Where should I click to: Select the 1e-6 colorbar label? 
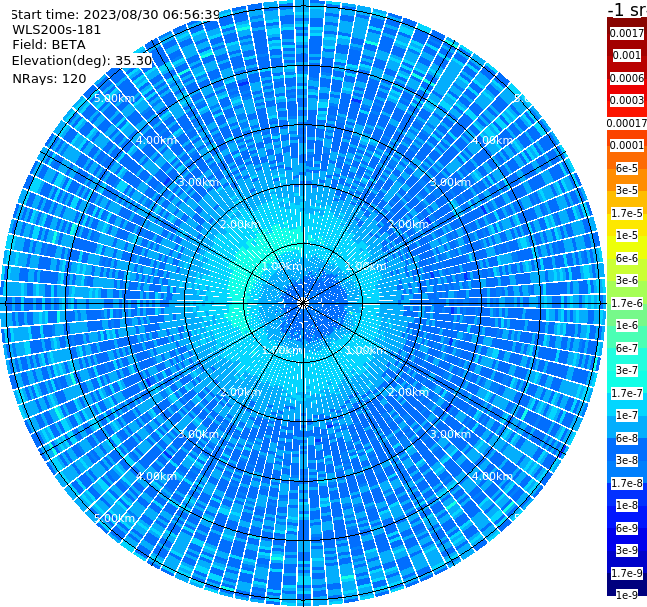pos(627,325)
